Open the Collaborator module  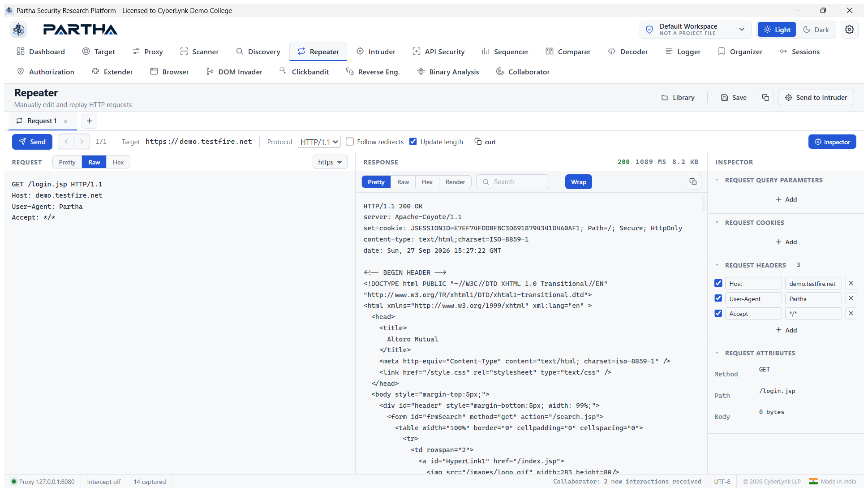tap(523, 72)
